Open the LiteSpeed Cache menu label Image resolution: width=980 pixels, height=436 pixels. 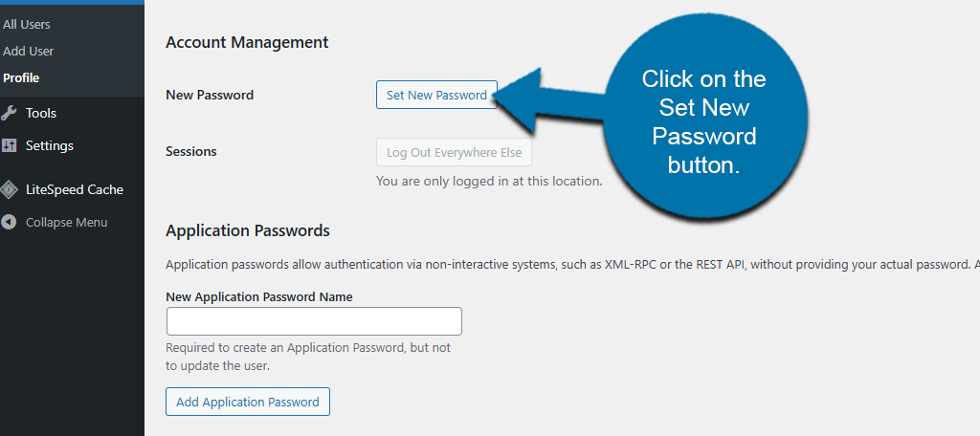pyautogui.click(x=75, y=189)
